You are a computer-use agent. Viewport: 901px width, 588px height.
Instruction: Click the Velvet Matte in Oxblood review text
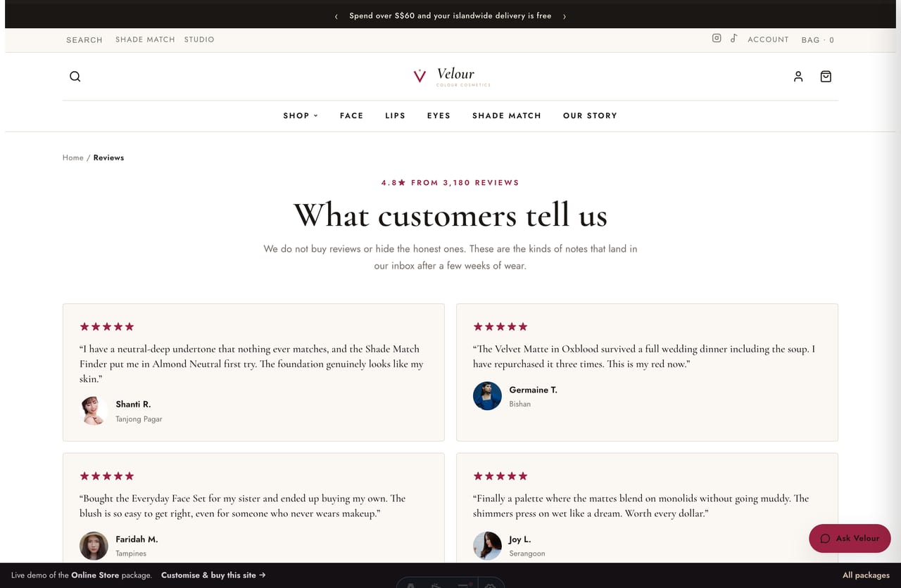644,357
